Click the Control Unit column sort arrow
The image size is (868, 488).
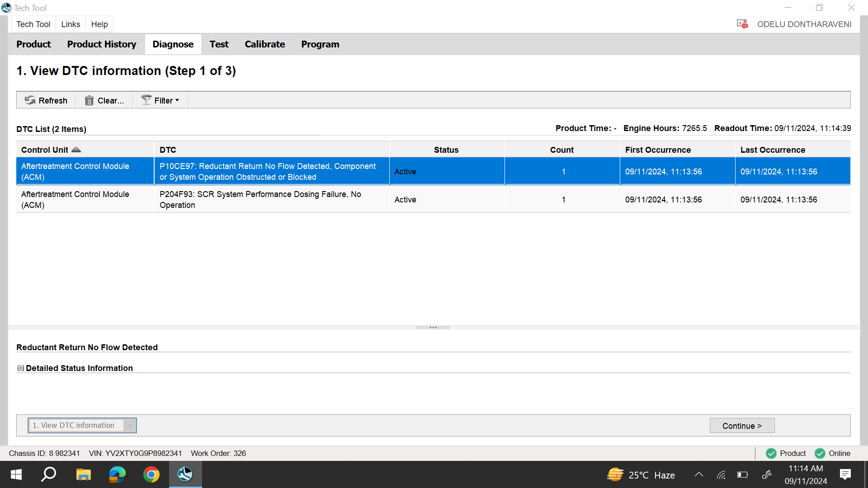[x=76, y=150]
